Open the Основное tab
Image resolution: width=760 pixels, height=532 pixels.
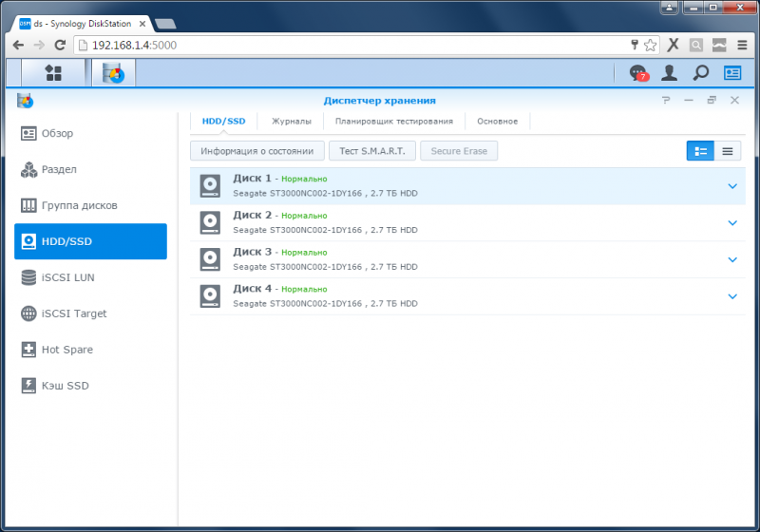[497, 122]
